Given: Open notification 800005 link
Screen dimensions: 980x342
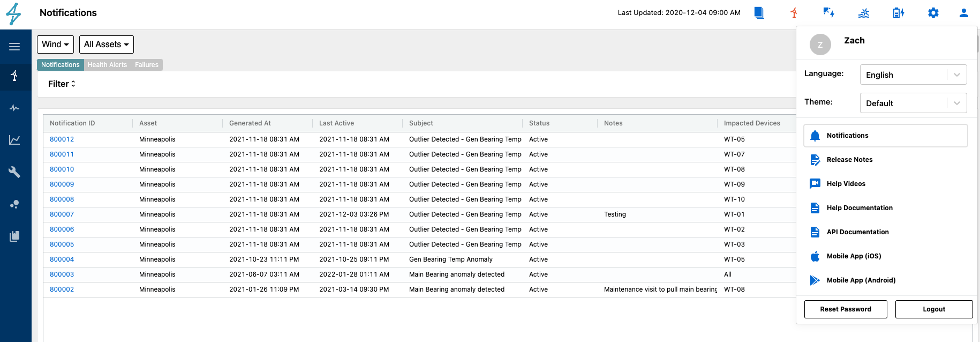Looking at the screenshot, I should click(x=62, y=244).
